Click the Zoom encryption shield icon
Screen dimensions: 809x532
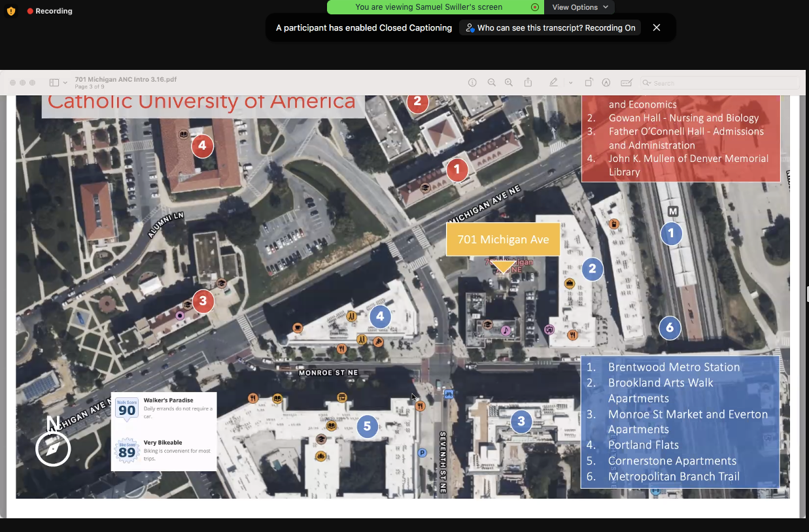point(10,11)
